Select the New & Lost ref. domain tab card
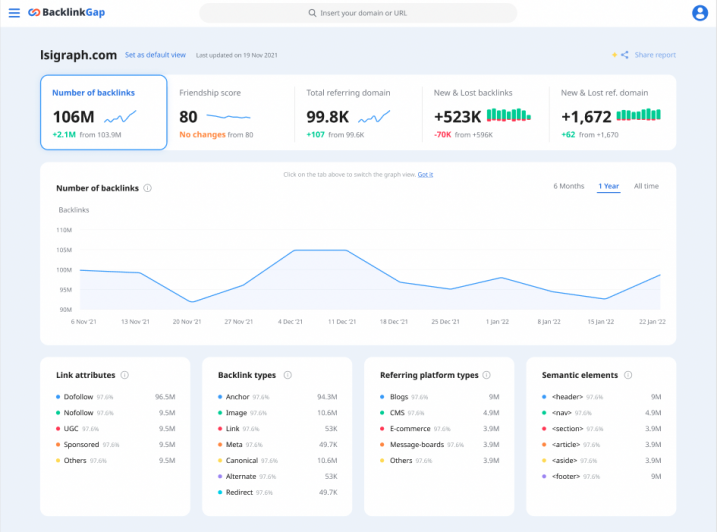 (612, 113)
